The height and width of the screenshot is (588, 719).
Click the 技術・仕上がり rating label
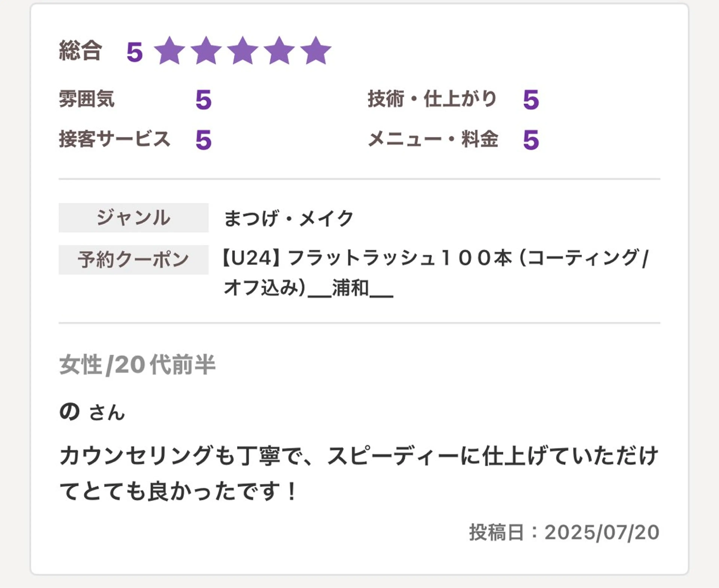432,99
